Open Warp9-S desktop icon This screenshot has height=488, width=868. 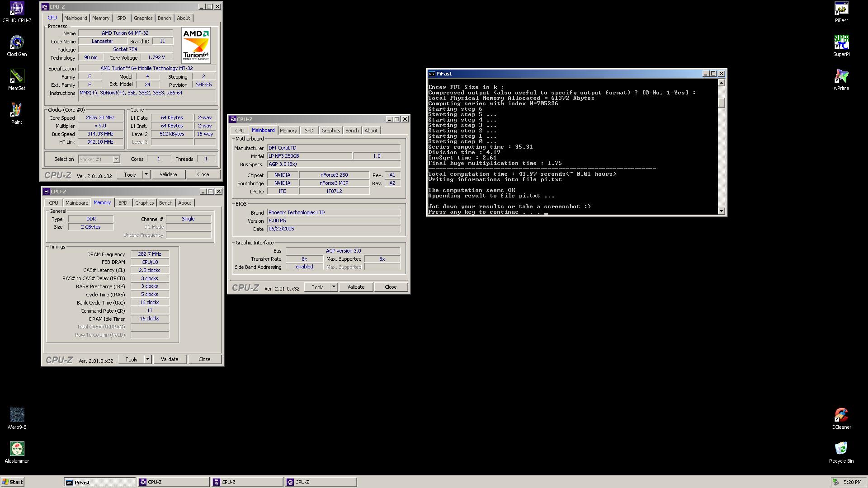click(x=17, y=419)
